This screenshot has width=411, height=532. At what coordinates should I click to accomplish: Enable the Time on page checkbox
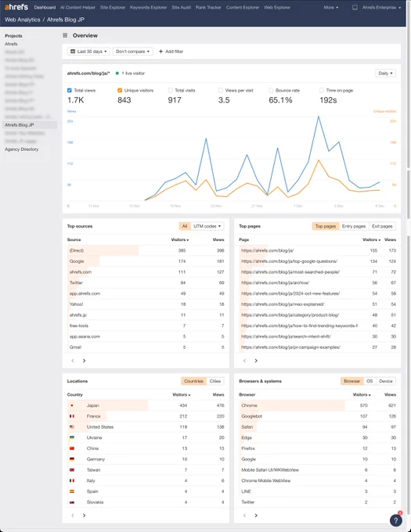(322, 90)
